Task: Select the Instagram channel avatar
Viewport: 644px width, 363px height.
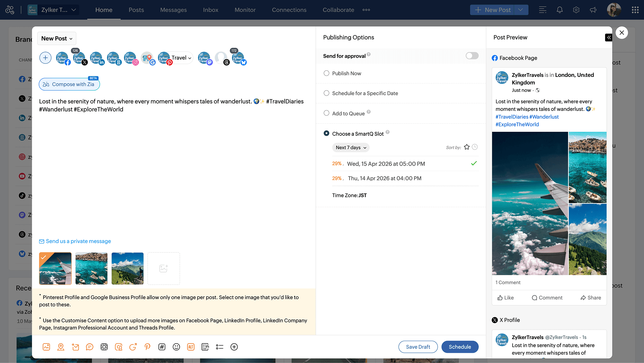Action: (x=130, y=58)
